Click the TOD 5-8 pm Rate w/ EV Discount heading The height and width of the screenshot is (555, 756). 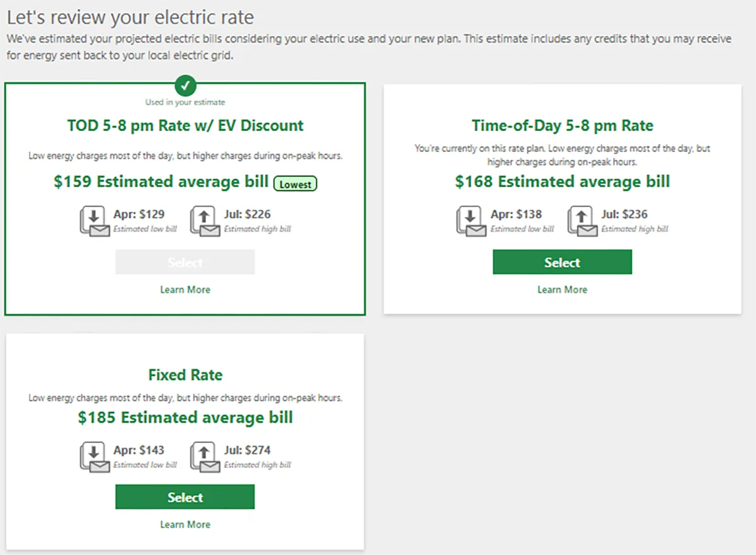coord(185,125)
